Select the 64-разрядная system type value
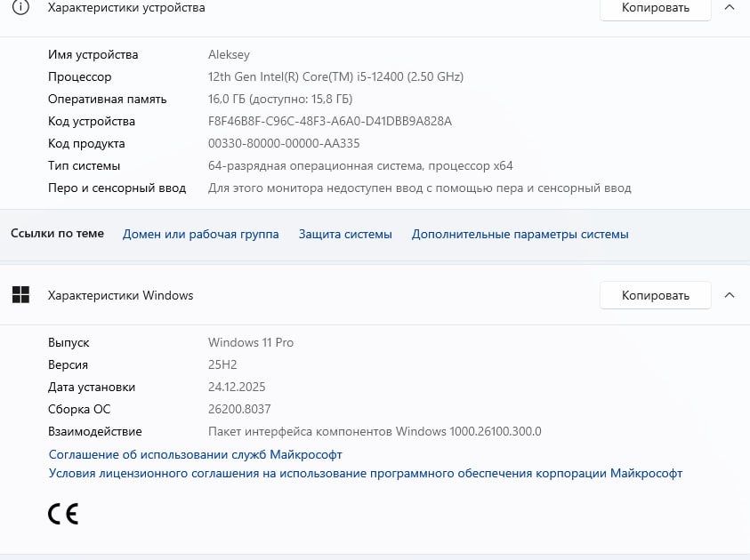This screenshot has height=560, width=750. pos(360,166)
